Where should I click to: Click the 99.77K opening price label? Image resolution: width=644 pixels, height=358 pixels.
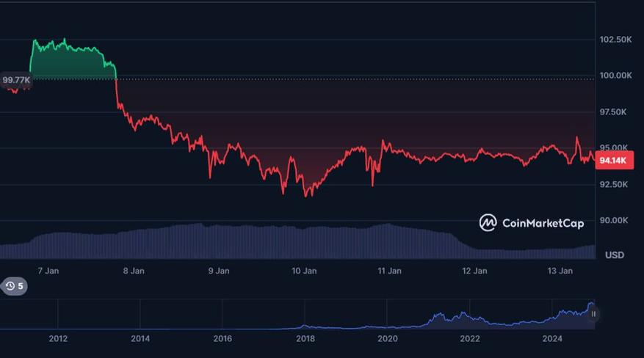pyautogui.click(x=16, y=79)
